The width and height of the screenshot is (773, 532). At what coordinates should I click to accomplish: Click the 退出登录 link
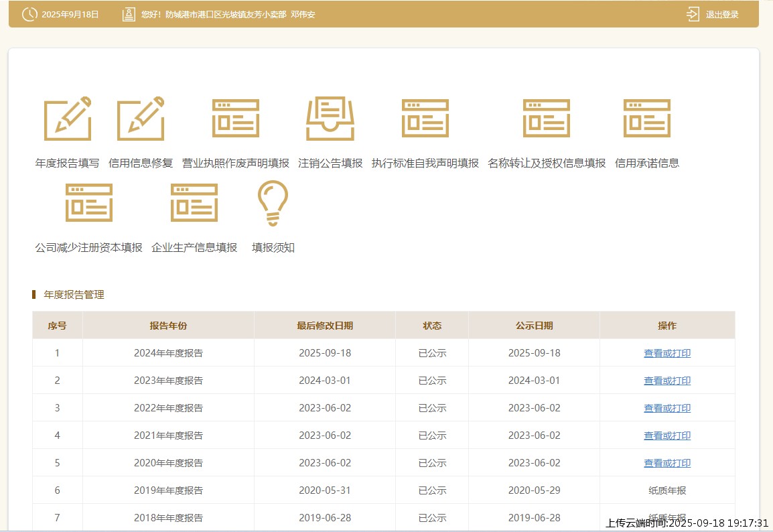[x=722, y=14]
